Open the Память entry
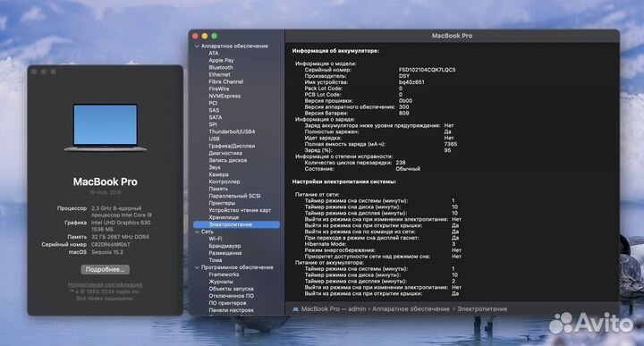Image resolution: width=644 pixels, height=346 pixels. (218, 189)
